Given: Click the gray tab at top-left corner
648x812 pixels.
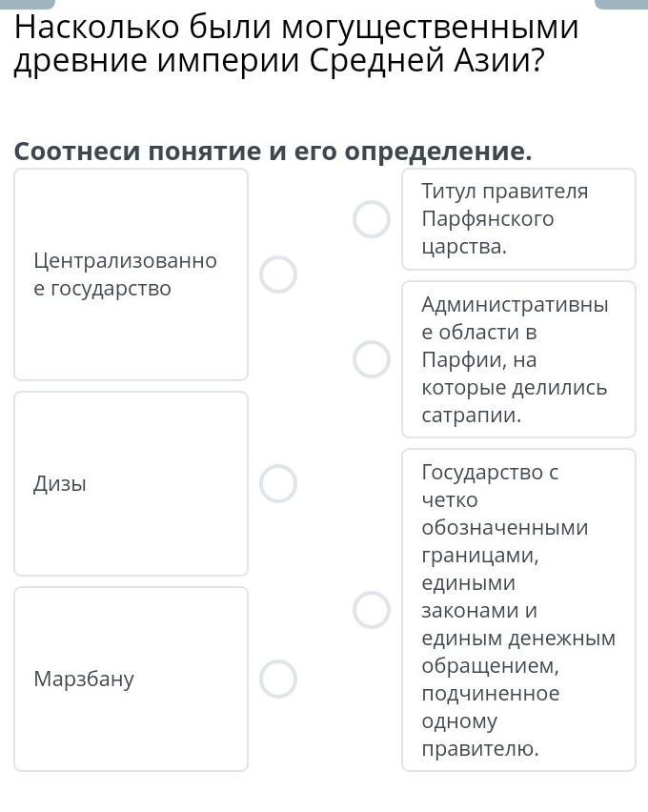Looking at the screenshot, I should point(27,4).
